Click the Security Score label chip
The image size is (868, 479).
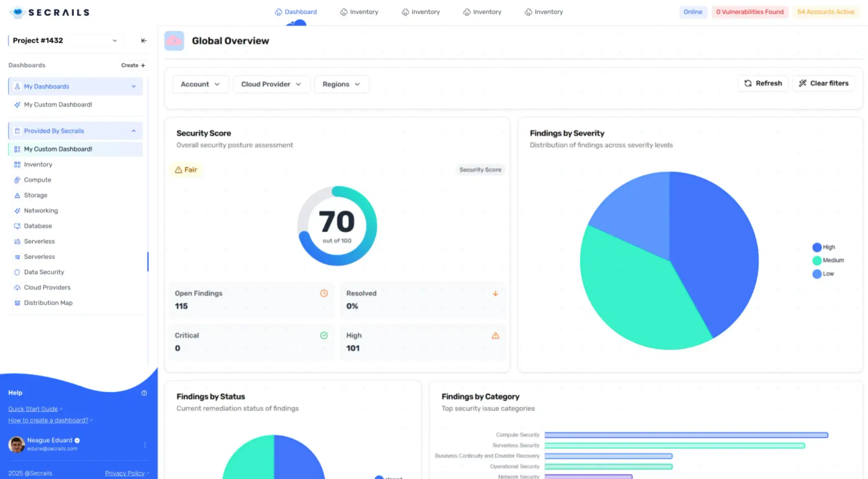coord(480,170)
